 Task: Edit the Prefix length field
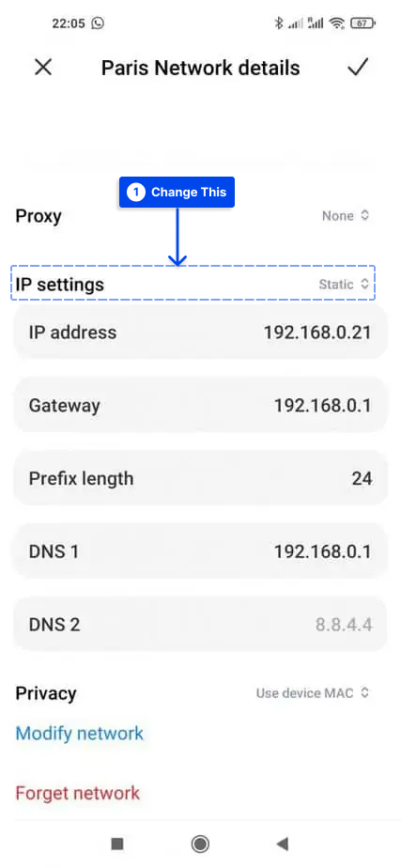point(200,478)
